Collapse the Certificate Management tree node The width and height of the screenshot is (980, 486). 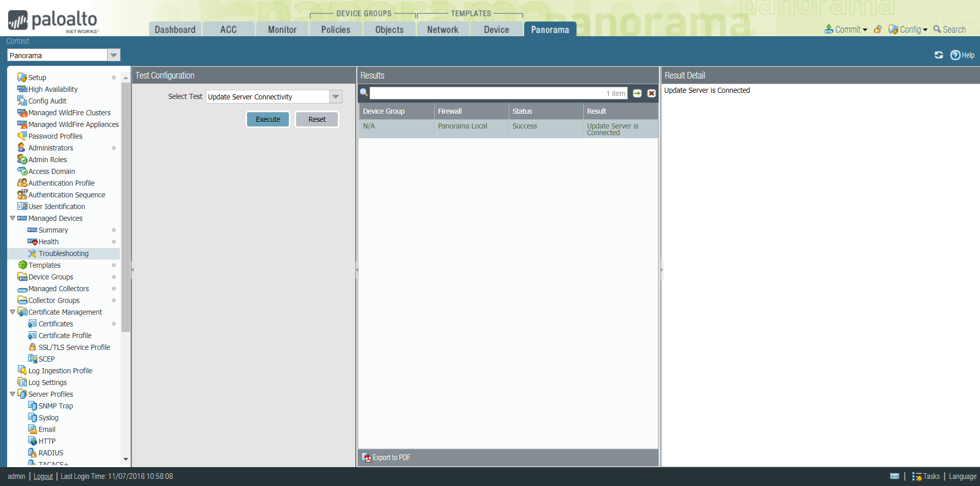(x=12, y=312)
